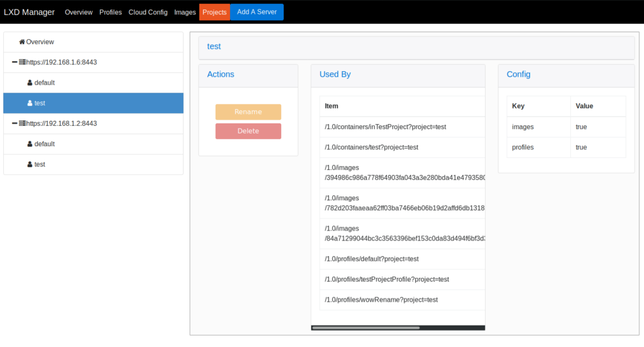Click user icon of default under 192.168.1.2
Image resolution: width=644 pixels, height=347 pixels.
click(x=30, y=144)
